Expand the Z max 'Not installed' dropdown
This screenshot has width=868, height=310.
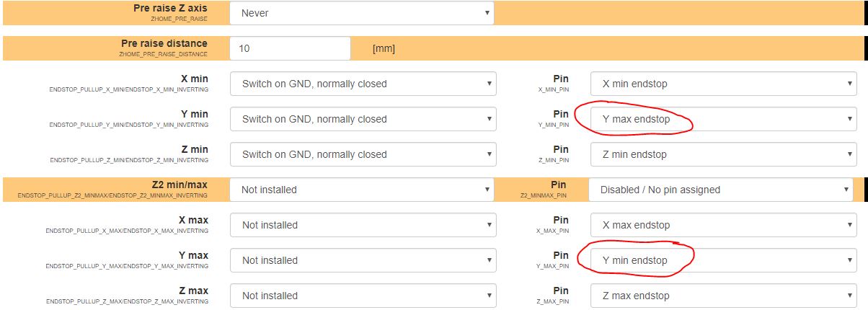[363, 296]
